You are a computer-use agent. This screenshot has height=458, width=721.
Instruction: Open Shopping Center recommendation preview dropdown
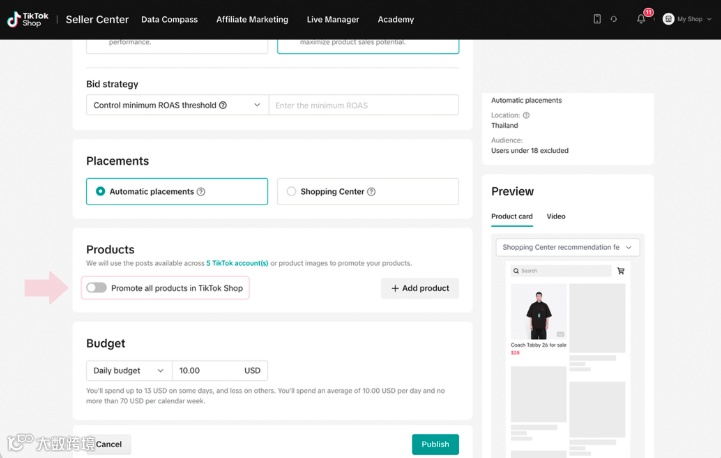(567, 247)
